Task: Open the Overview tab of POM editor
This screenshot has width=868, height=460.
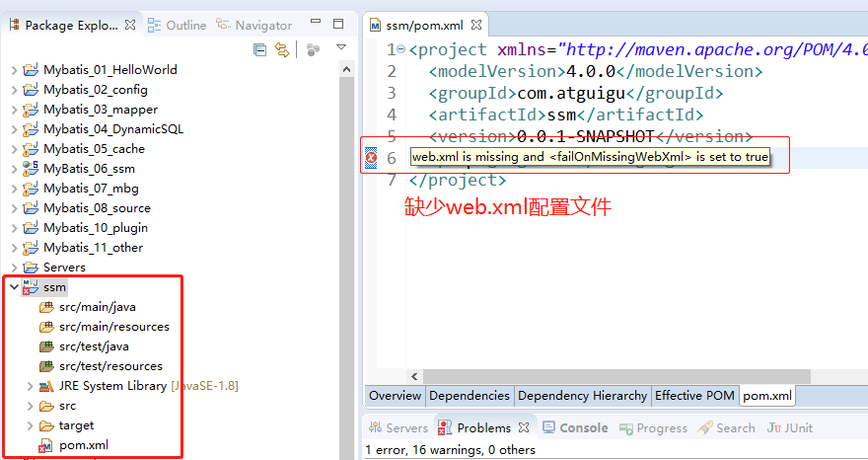Action: (395, 396)
